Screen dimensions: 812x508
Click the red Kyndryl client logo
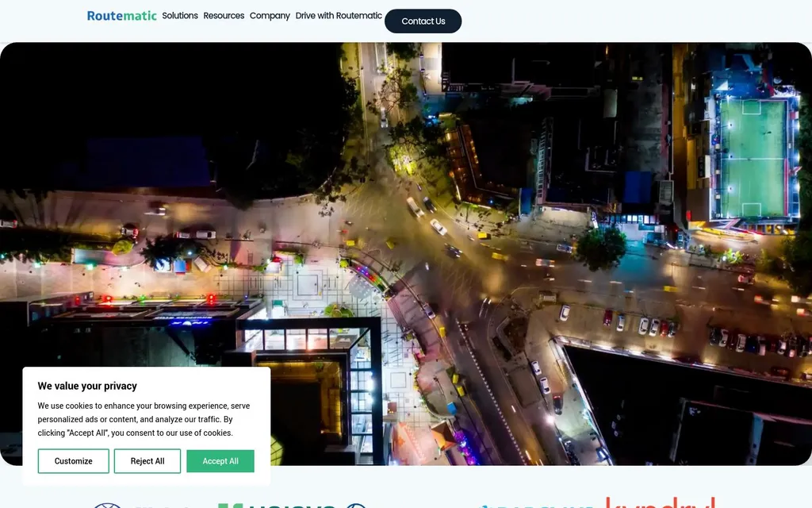660,503
